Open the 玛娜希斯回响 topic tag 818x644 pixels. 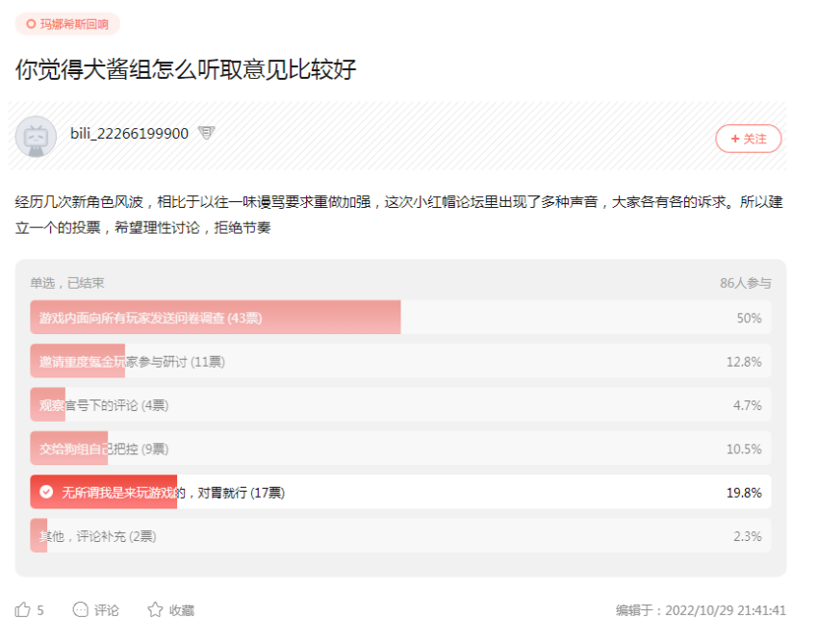67,24
